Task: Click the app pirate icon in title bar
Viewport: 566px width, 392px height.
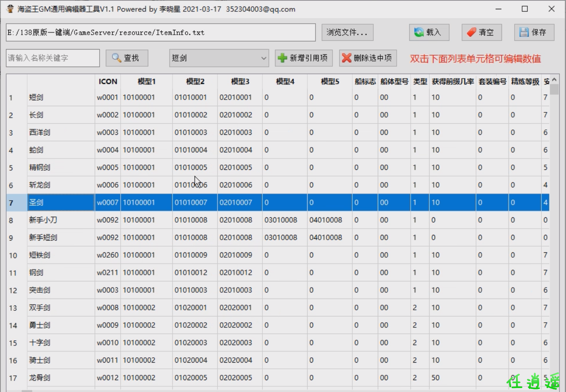Action: (10, 9)
